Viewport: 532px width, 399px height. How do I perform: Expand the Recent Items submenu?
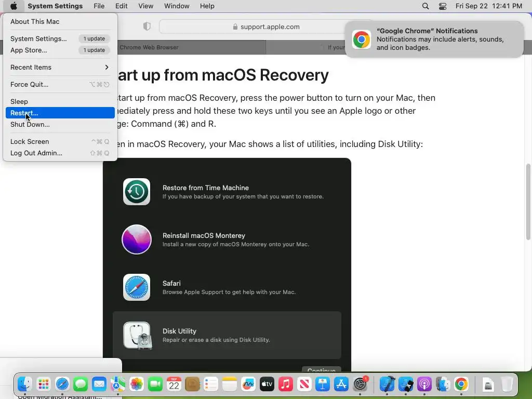point(60,67)
